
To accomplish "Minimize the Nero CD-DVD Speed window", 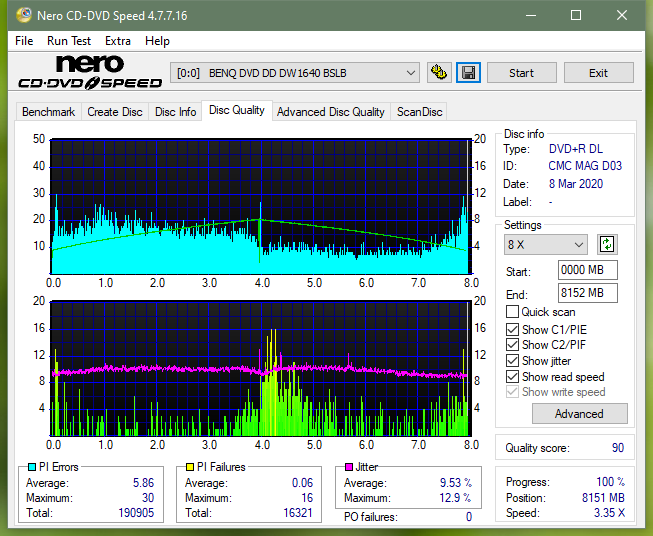I will coord(531,15).
